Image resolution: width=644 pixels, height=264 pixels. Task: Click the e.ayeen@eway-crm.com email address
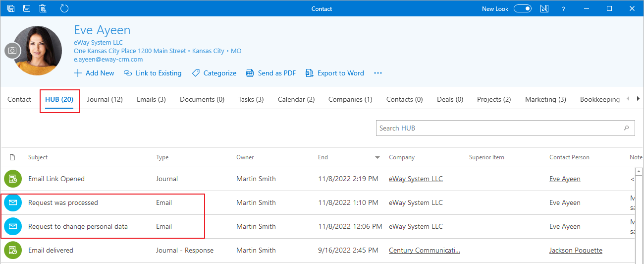click(108, 60)
